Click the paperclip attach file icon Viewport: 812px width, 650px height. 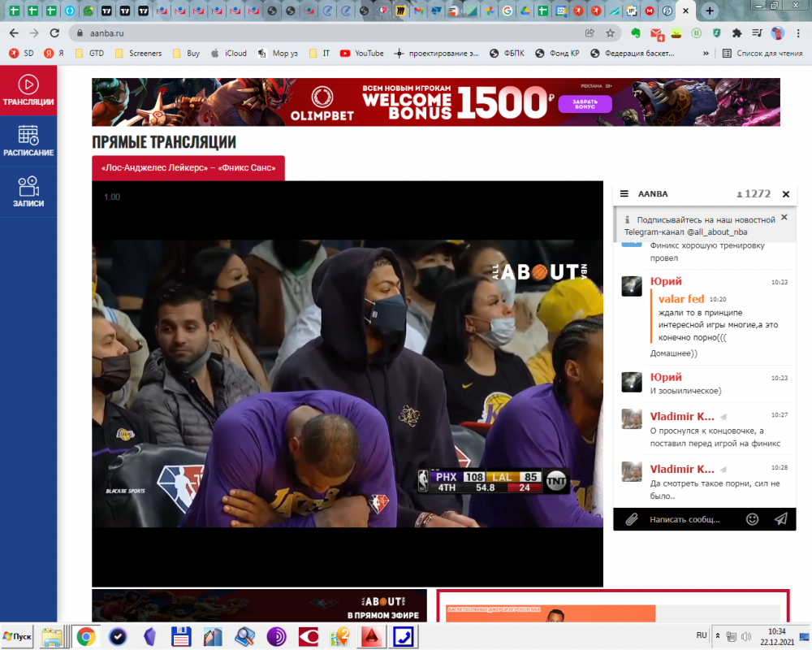[x=631, y=518]
